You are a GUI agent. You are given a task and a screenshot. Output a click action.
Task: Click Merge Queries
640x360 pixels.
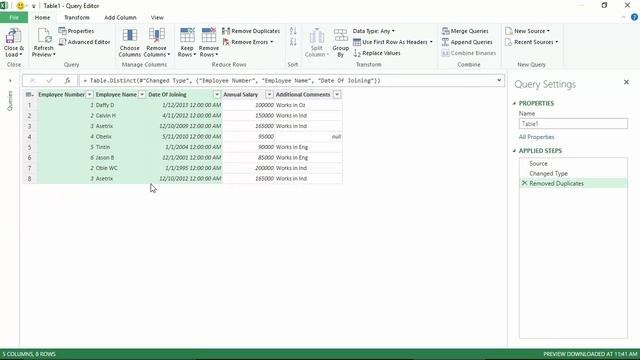tap(465, 31)
